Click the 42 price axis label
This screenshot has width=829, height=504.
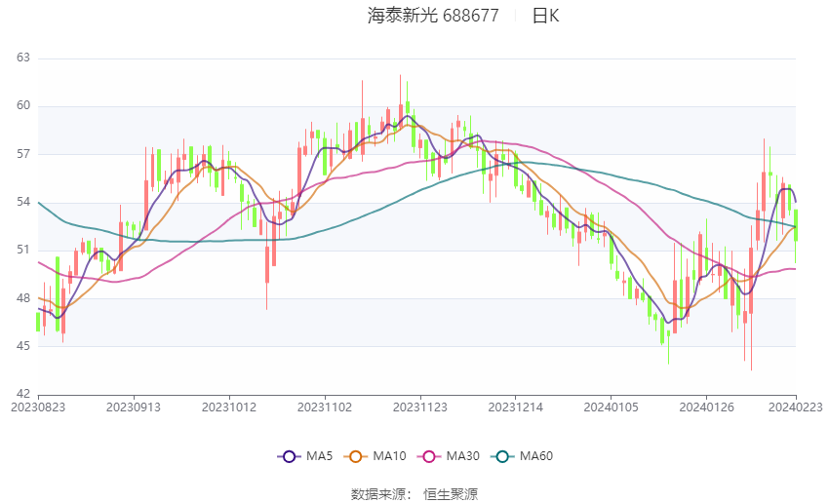point(23,394)
